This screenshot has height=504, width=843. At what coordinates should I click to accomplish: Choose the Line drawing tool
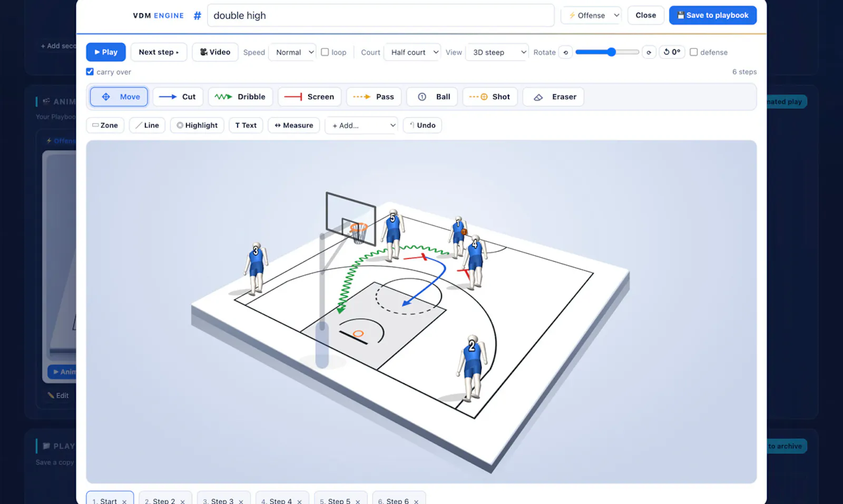(x=148, y=125)
